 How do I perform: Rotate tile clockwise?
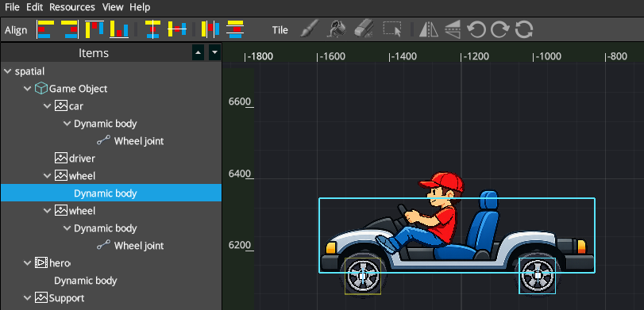point(500,29)
